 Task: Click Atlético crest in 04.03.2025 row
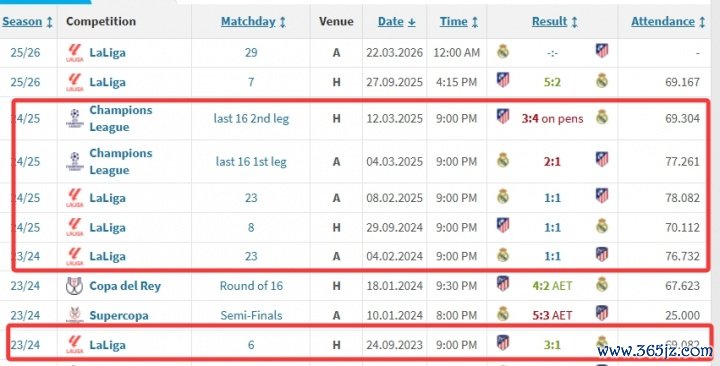(x=602, y=159)
